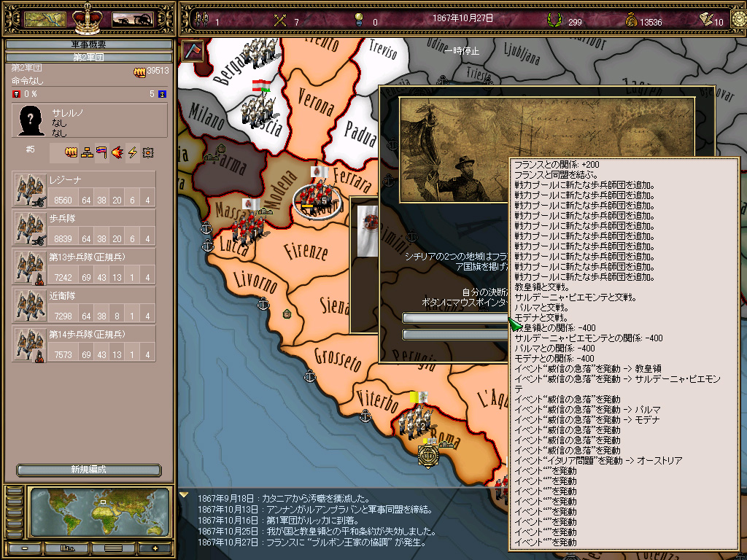Sort divisions by organization chart icon
This screenshot has height=560, width=747.
coord(87,152)
